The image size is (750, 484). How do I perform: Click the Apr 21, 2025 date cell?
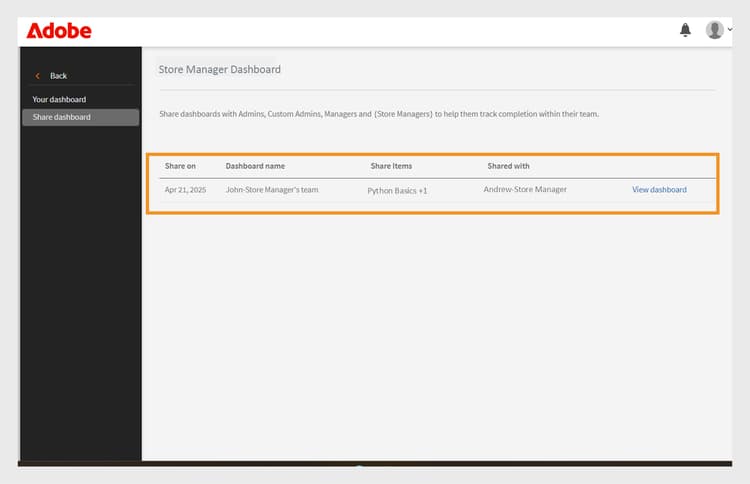(185, 190)
